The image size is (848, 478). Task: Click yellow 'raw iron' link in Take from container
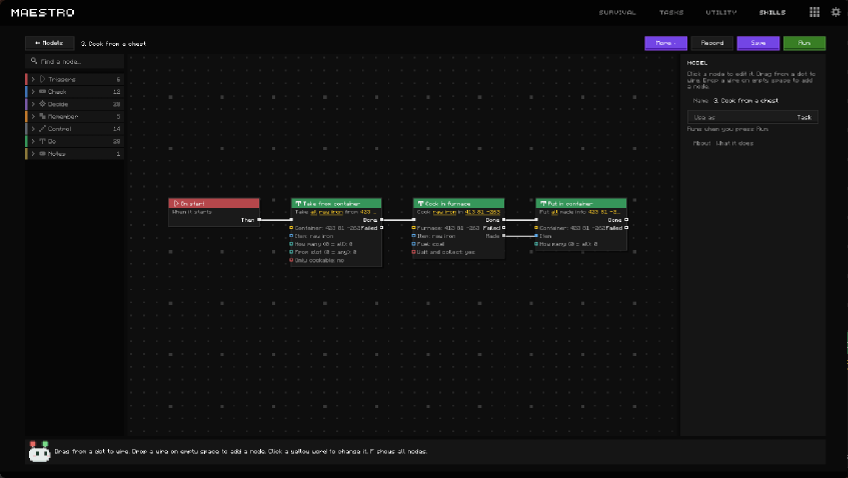point(330,212)
